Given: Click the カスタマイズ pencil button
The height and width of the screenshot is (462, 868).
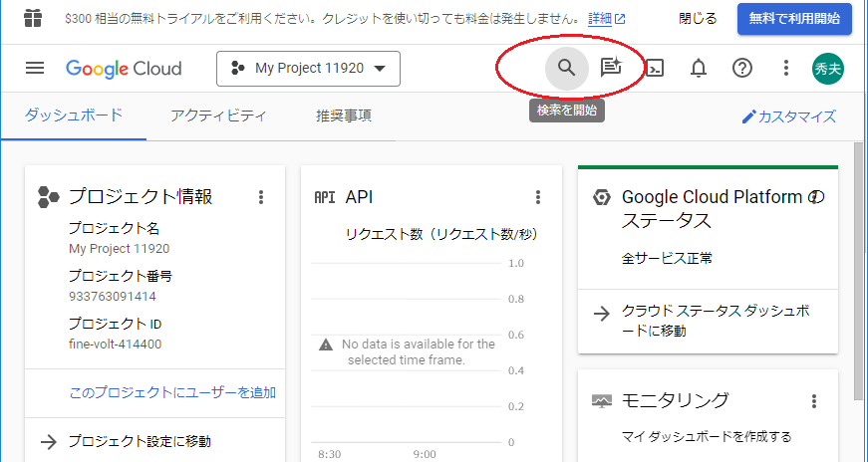Looking at the screenshot, I should pyautogui.click(x=789, y=116).
